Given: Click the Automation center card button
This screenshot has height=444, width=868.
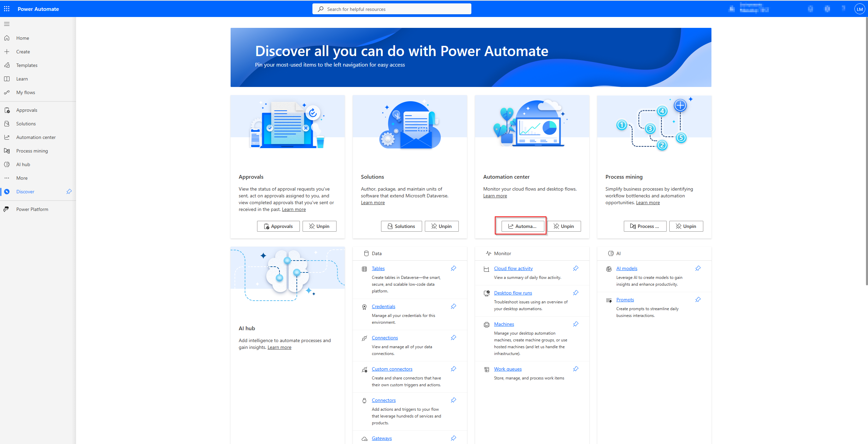Looking at the screenshot, I should 522,226.
